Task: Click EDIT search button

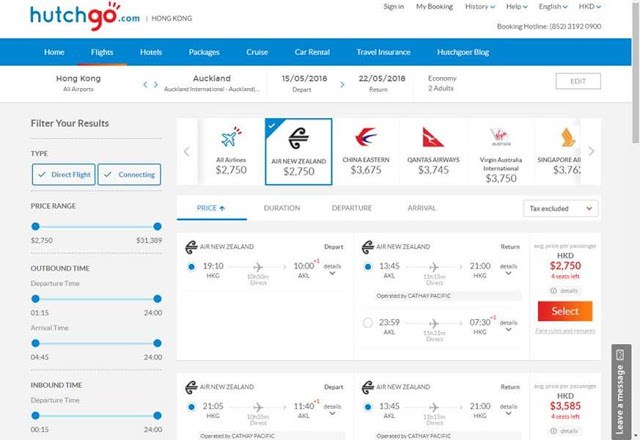Action: tap(578, 81)
